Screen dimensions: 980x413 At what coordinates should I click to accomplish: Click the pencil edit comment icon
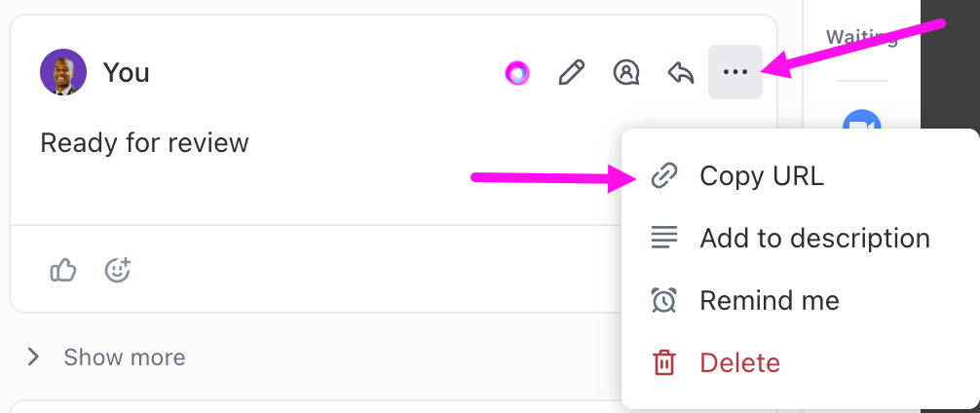(571, 72)
